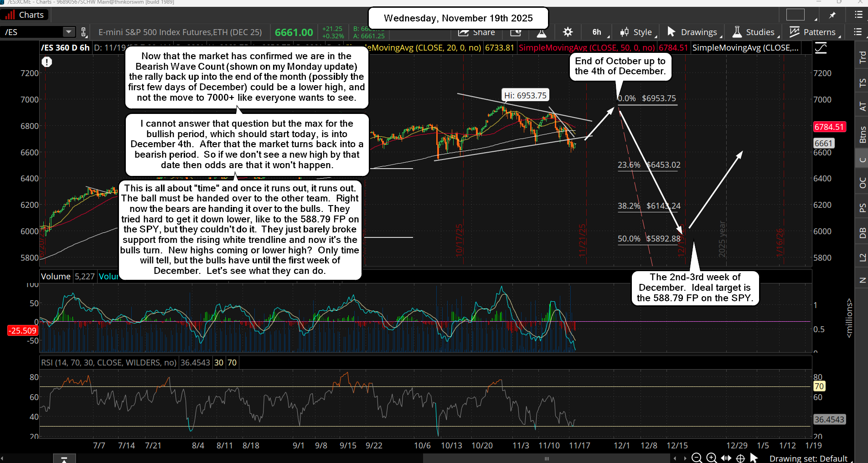Image resolution: width=868 pixels, height=463 pixels.
Task: Open the Charts tab
Action: [25, 15]
